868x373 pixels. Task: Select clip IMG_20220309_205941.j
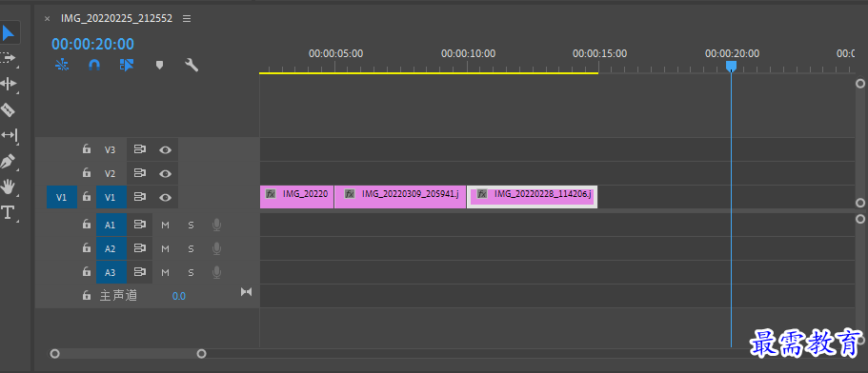point(400,197)
